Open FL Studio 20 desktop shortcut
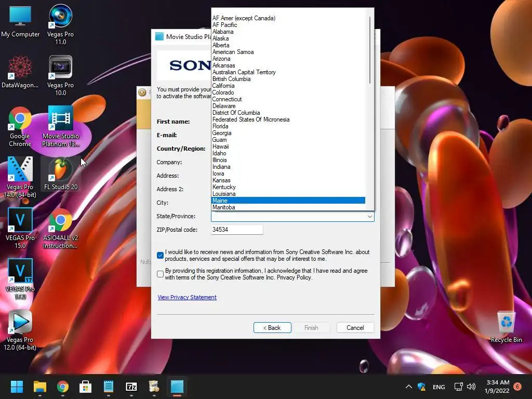Viewport: 532px width, 399px height. click(60, 174)
